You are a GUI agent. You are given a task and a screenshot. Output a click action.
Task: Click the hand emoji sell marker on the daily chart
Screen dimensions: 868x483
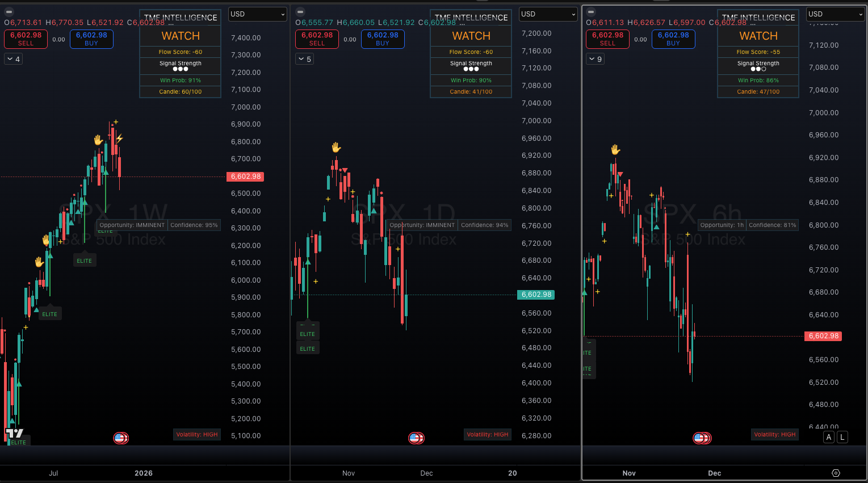[x=336, y=147]
